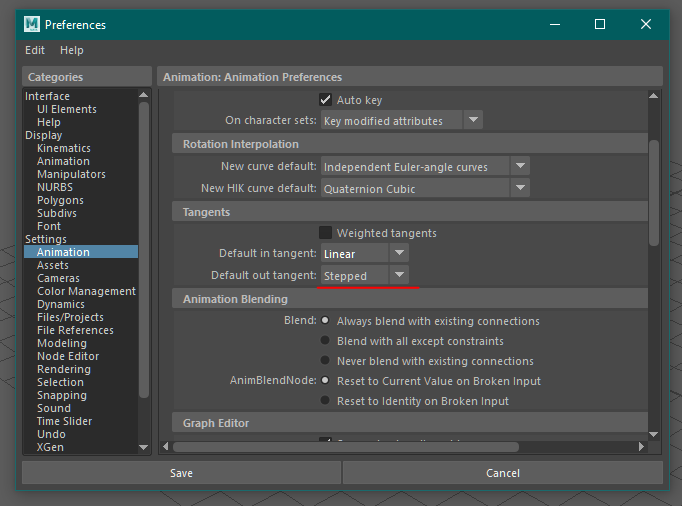
Task: Select Time Slider category in list
Action: pyautogui.click(x=63, y=421)
